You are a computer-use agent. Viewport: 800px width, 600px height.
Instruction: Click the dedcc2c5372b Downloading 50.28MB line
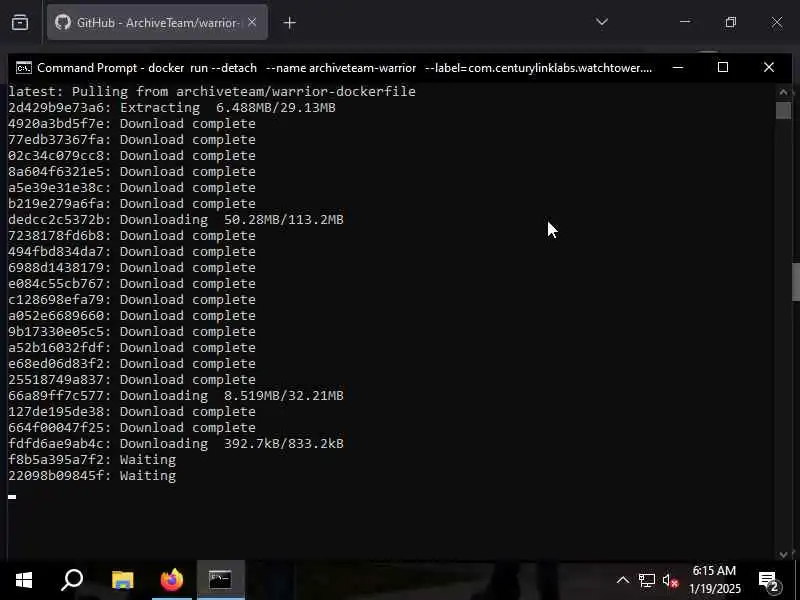click(176, 219)
